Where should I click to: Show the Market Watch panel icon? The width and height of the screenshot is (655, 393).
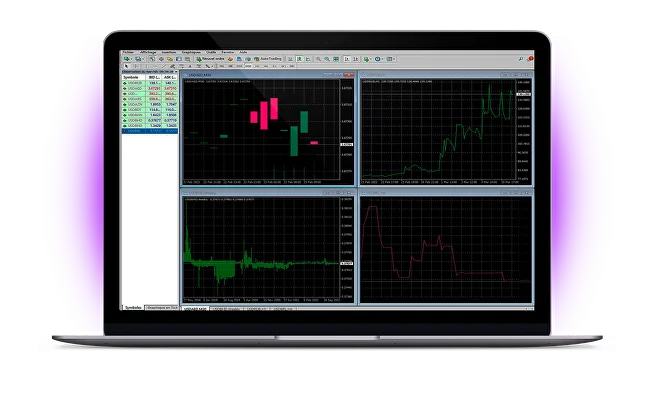pos(152,59)
